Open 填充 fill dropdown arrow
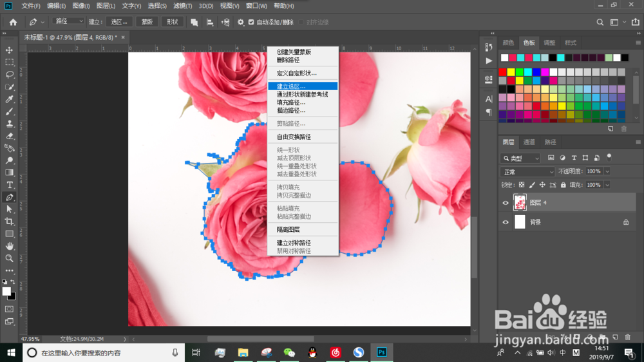 pos(607,185)
